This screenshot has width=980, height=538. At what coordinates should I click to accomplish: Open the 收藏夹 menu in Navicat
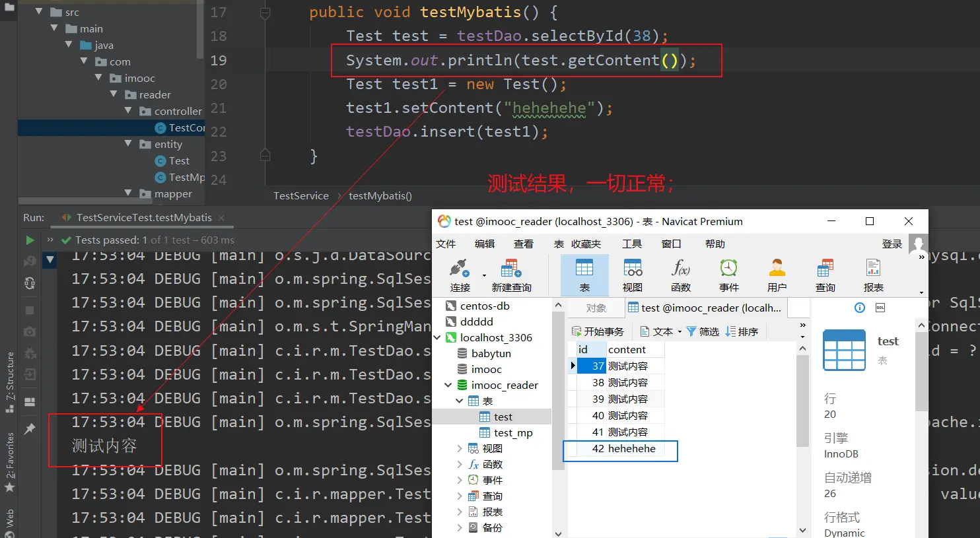click(586, 244)
